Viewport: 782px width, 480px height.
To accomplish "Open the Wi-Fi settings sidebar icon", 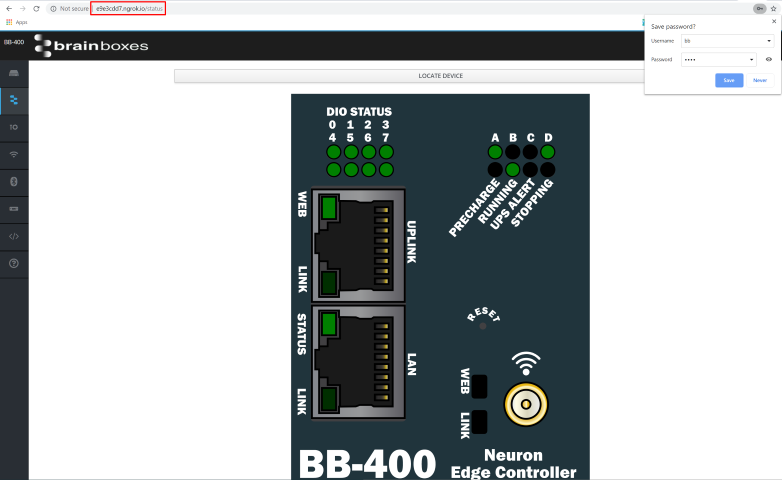I will point(14,155).
